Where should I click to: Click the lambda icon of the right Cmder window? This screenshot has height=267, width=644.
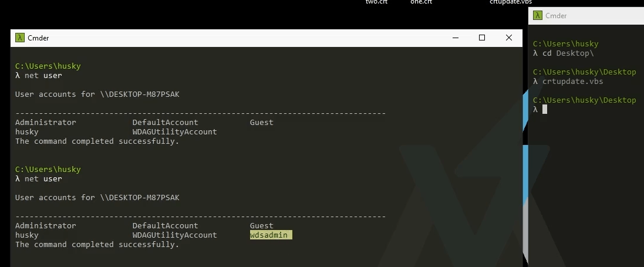(538, 16)
